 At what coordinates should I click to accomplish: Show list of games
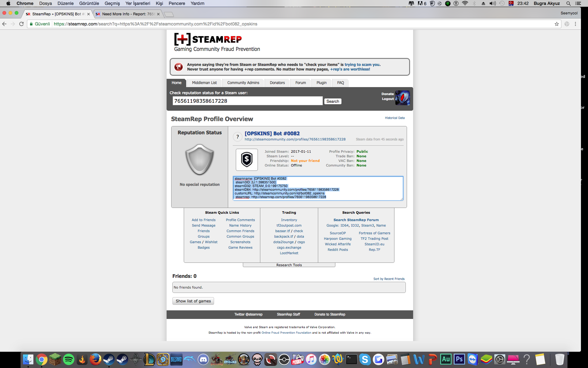pos(193,301)
